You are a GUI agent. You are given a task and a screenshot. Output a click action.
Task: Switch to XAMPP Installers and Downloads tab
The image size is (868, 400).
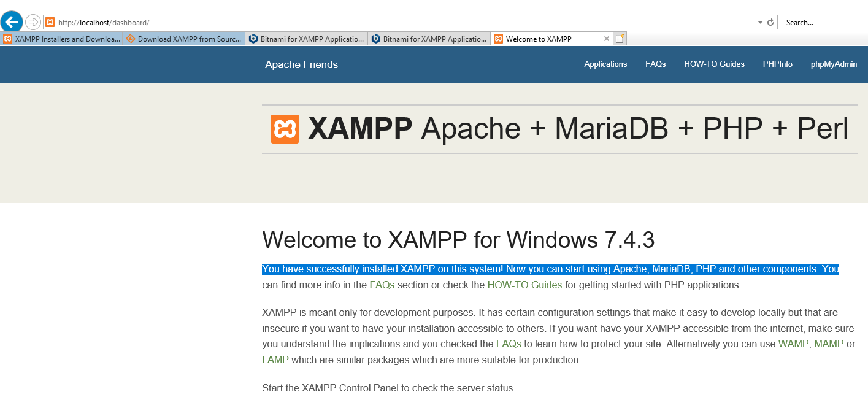coord(61,39)
